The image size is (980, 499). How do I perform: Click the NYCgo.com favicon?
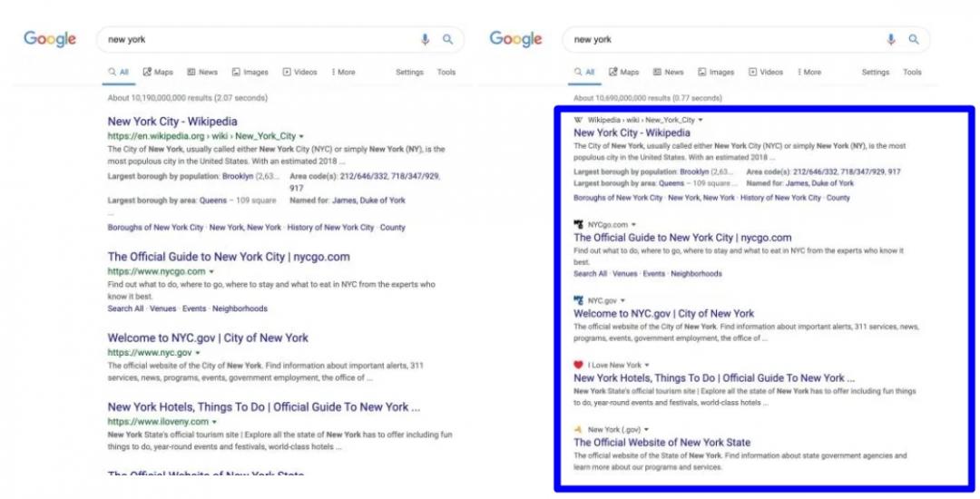(578, 224)
